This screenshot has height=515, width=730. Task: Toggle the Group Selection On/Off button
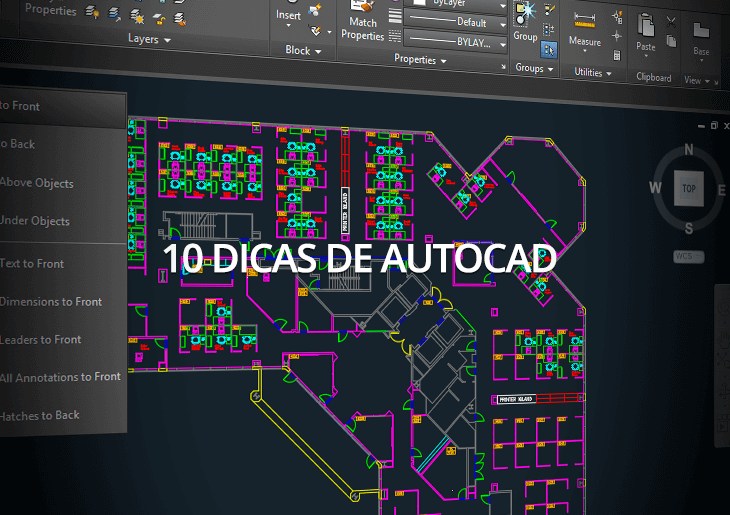(549, 50)
